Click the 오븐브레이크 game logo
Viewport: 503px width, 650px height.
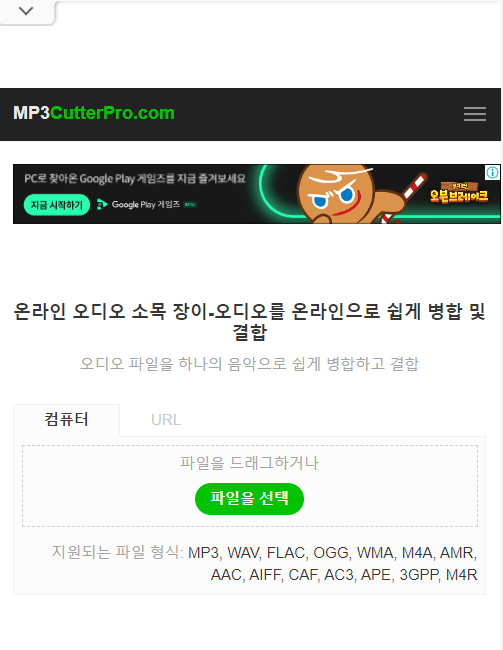point(459,193)
